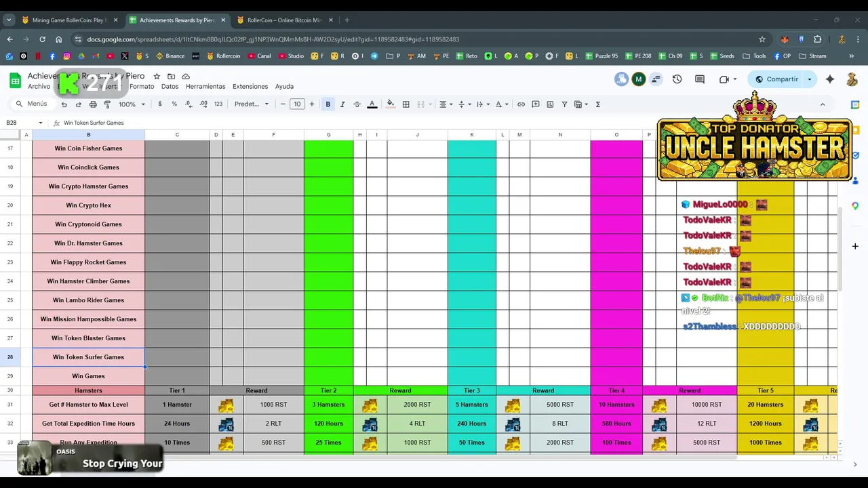Viewport: 868px width, 488px height.
Task: Click the font size input field
Action: [297, 104]
